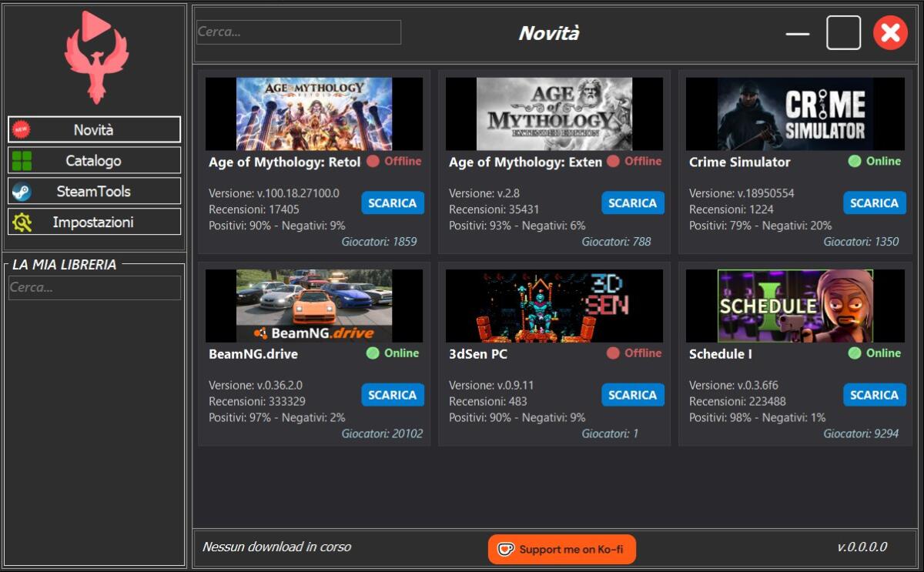Click the Support me on Ko-fi button
This screenshot has height=572, width=924.
point(561,549)
